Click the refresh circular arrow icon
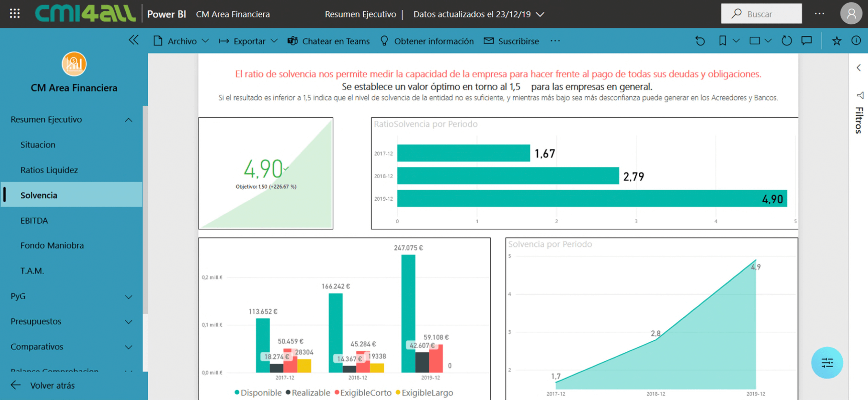 click(x=786, y=41)
